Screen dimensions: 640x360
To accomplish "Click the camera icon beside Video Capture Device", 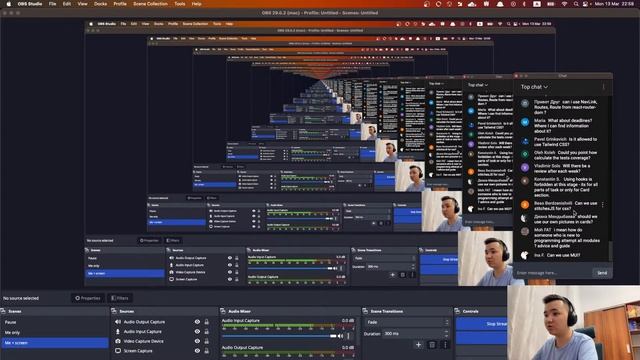I will [x=118, y=341].
